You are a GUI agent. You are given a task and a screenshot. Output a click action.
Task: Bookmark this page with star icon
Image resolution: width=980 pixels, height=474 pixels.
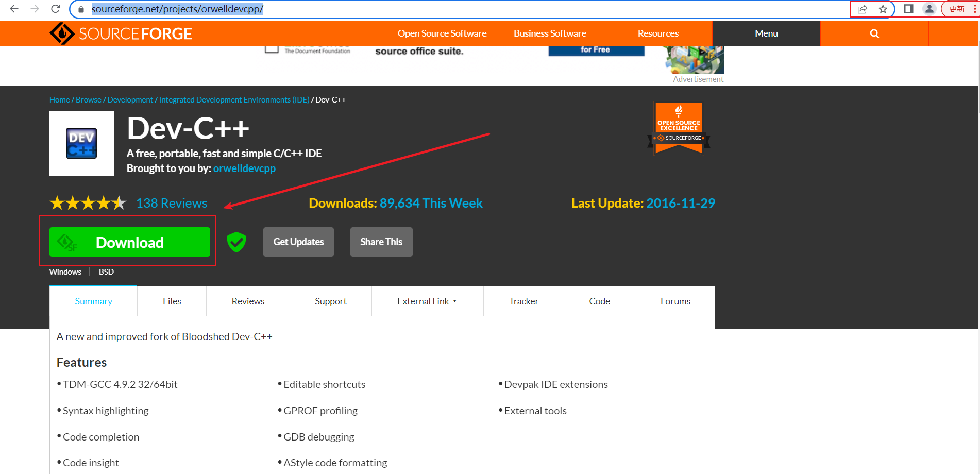point(883,9)
